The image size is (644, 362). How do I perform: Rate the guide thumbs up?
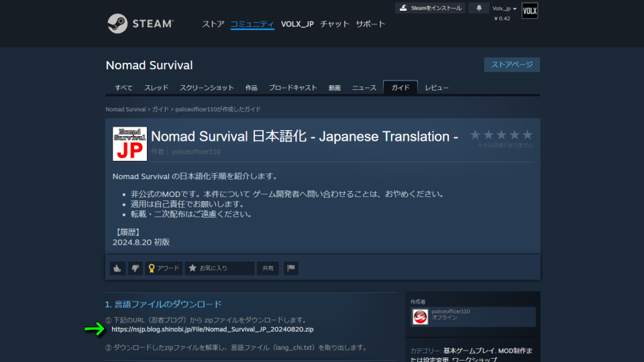click(x=117, y=268)
